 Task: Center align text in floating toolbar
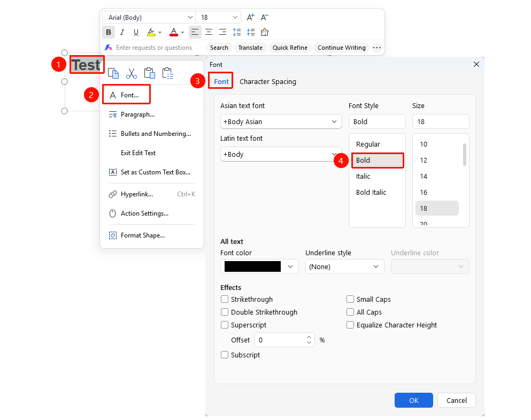[209, 32]
